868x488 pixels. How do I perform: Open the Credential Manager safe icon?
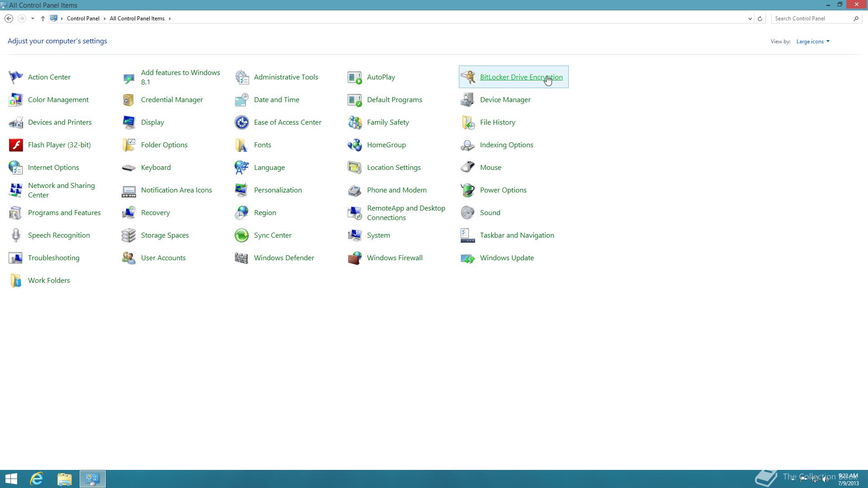[x=129, y=100]
